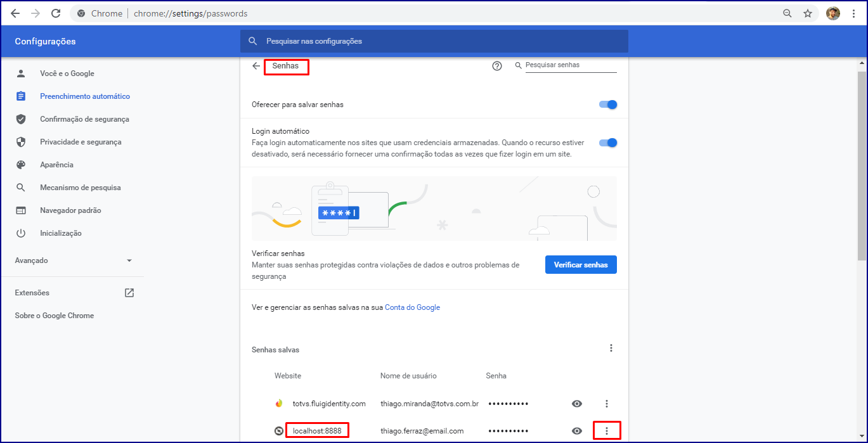Show password for localhost:8888

click(577, 431)
